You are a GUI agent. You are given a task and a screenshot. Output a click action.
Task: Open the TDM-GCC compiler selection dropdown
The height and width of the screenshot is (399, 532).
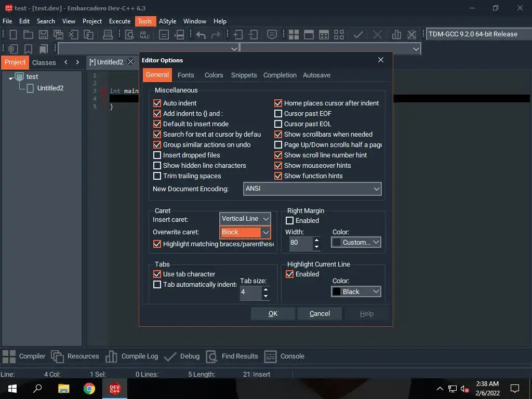[478, 34]
